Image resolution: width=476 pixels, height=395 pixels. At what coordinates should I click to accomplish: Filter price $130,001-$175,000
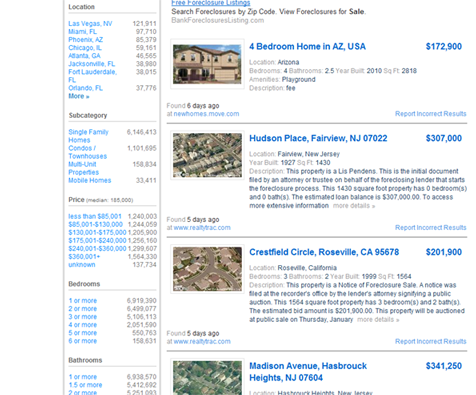point(97,232)
